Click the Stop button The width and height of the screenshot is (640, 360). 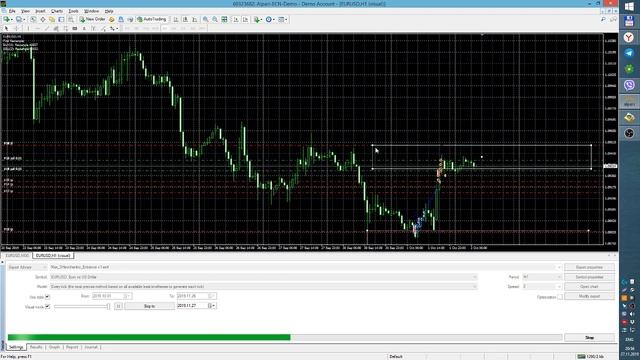[x=589, y=338]
